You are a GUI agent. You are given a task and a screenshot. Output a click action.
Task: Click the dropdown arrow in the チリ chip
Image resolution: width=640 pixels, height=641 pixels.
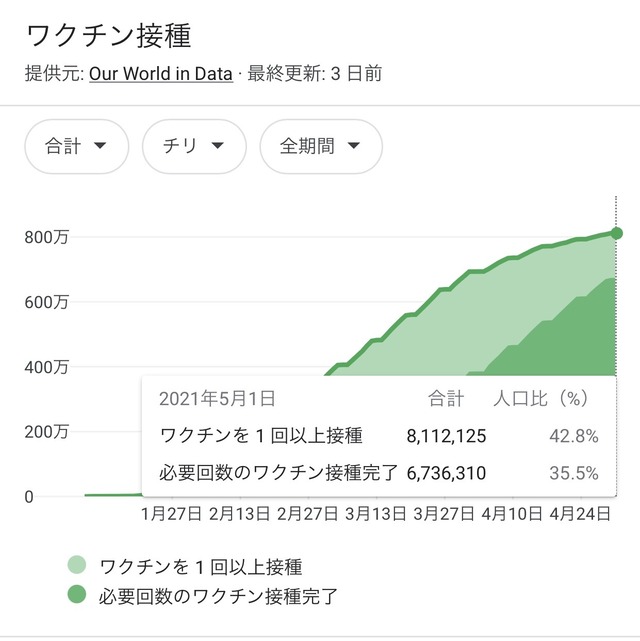coord(217,146)
